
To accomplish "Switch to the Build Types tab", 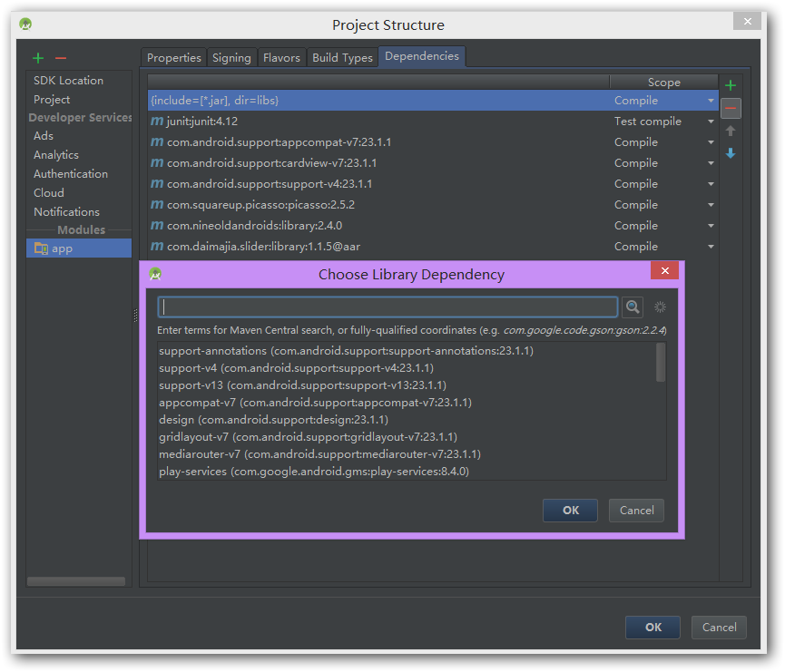I will coord(342,57).
